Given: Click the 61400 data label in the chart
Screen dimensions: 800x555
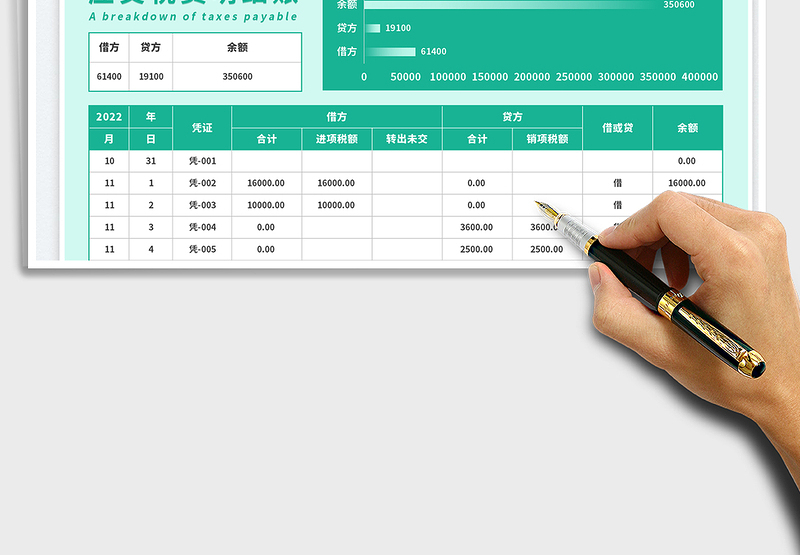Looking at the screenshot, I should coord(434,52).
